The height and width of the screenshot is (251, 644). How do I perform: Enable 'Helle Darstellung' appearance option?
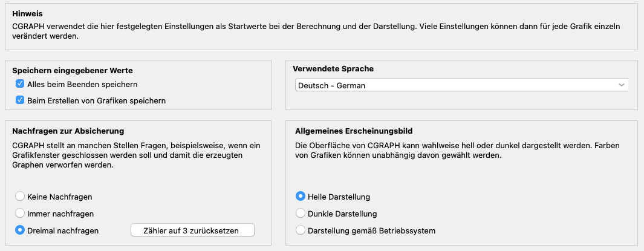[x=301, y=197]
